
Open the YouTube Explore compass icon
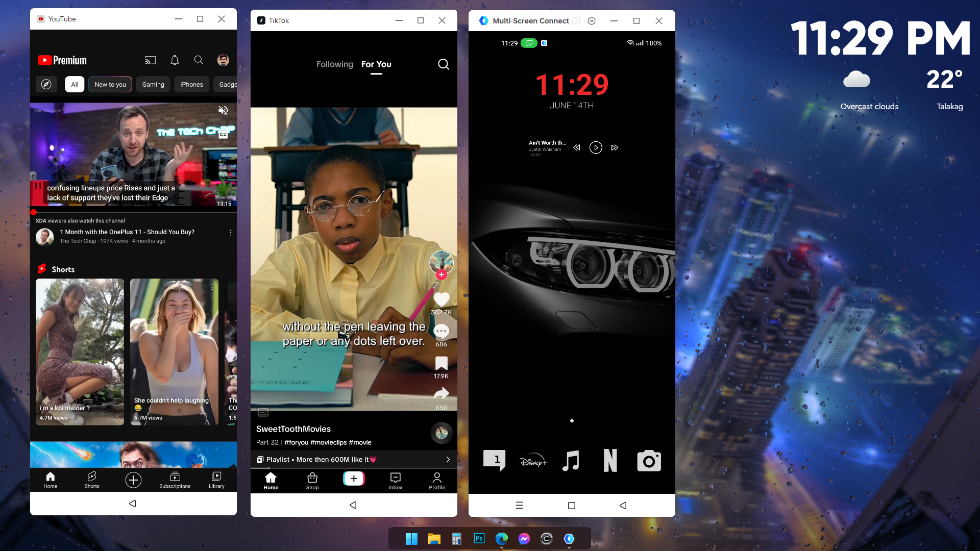pyautogui.click(x=46, y=85)
